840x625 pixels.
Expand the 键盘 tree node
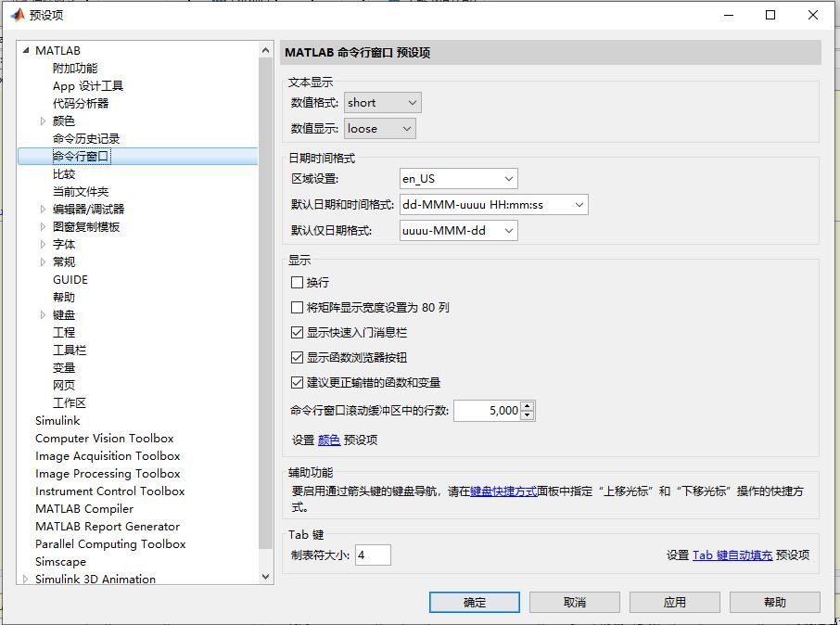(43, 314)
